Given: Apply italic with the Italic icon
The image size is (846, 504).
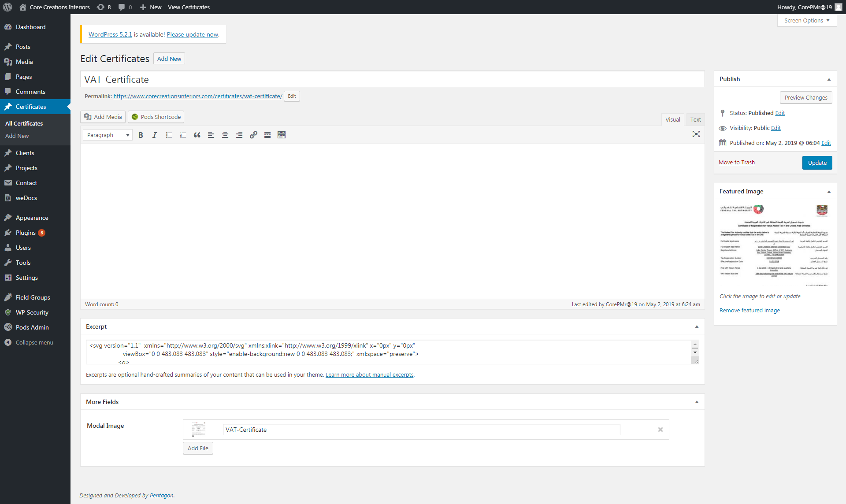Looking at the screenshot, I should click(155, 135).
